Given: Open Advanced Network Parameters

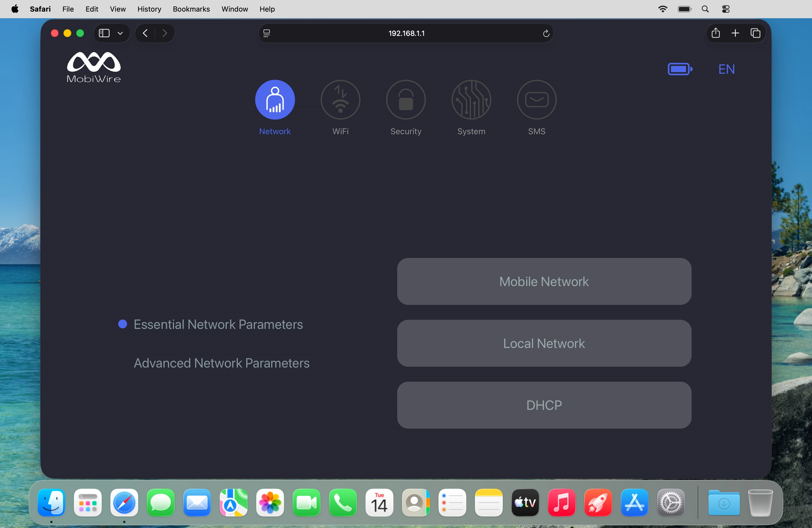Looking at the screenshot, I should [x=222, y=363].
